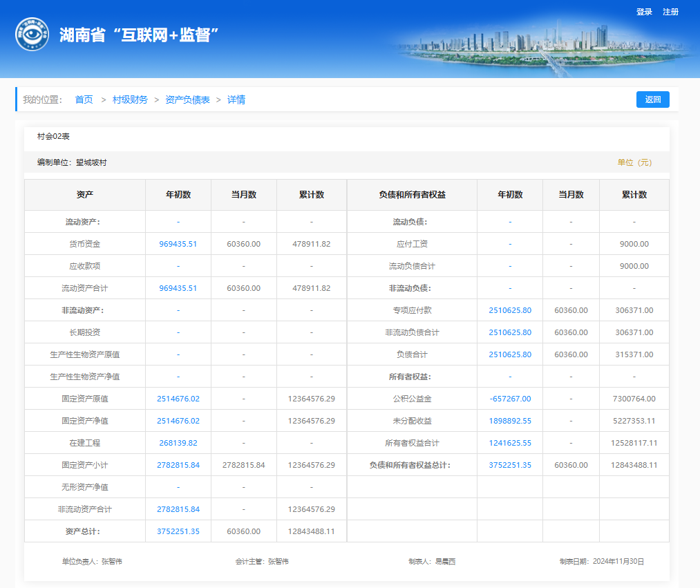Open 流动资产合计 年初数 969435.51

178,288
